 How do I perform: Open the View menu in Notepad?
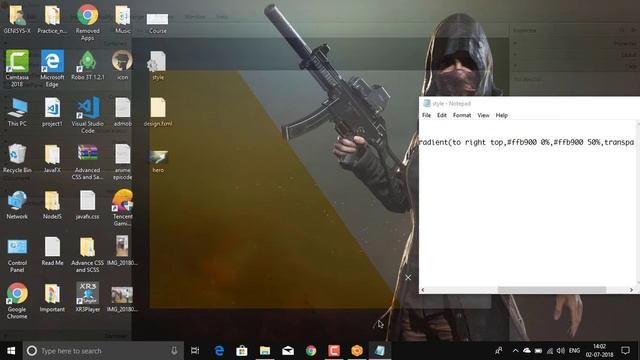[483, 116]
